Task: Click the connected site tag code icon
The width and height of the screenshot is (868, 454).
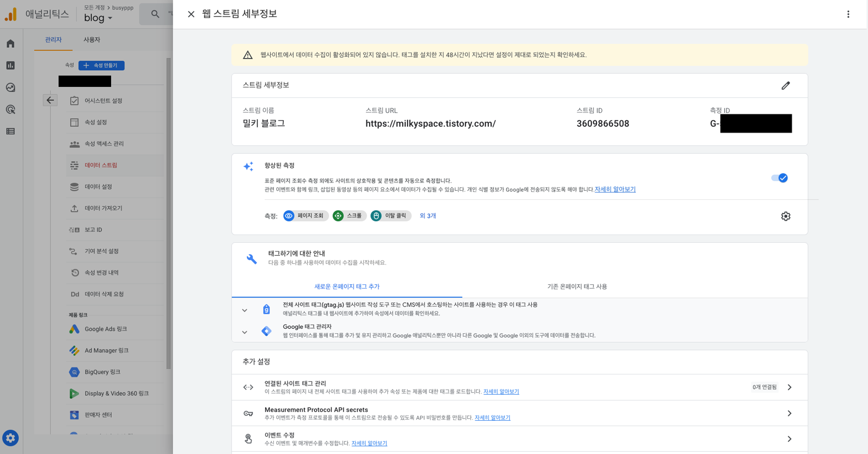Action: pos(248,387)
